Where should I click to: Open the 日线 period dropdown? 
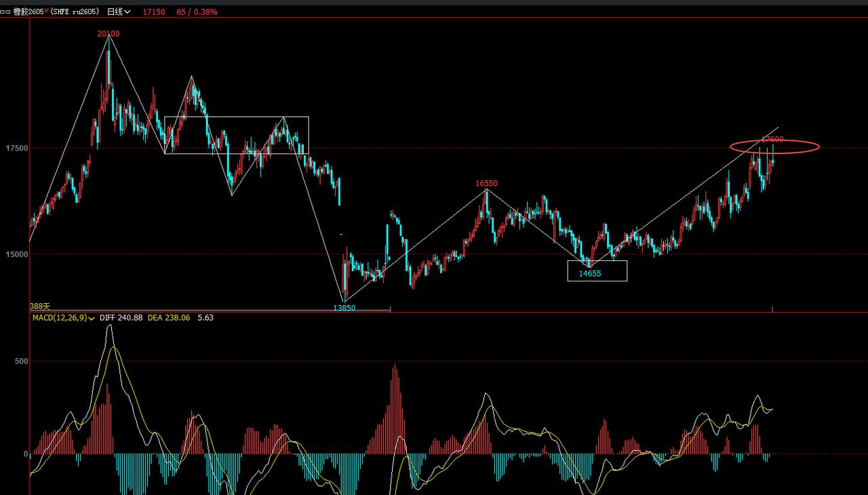pyautogui.click(x=119, y=12)
